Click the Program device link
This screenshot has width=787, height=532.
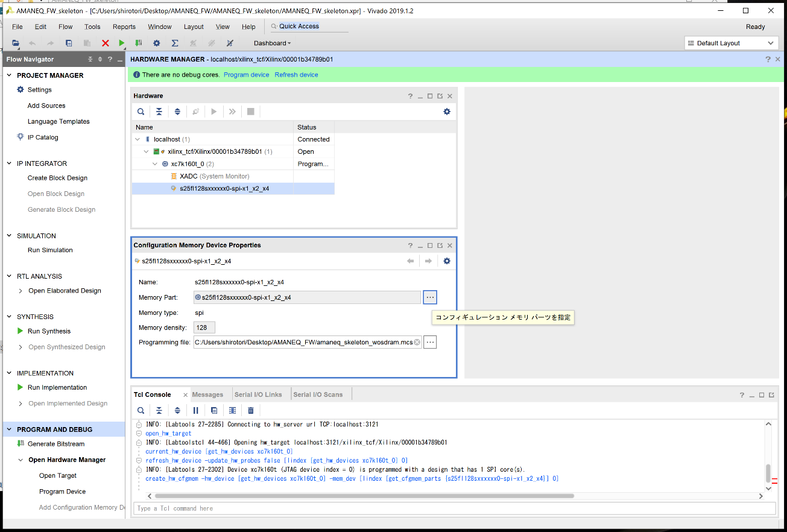[246, 75]
